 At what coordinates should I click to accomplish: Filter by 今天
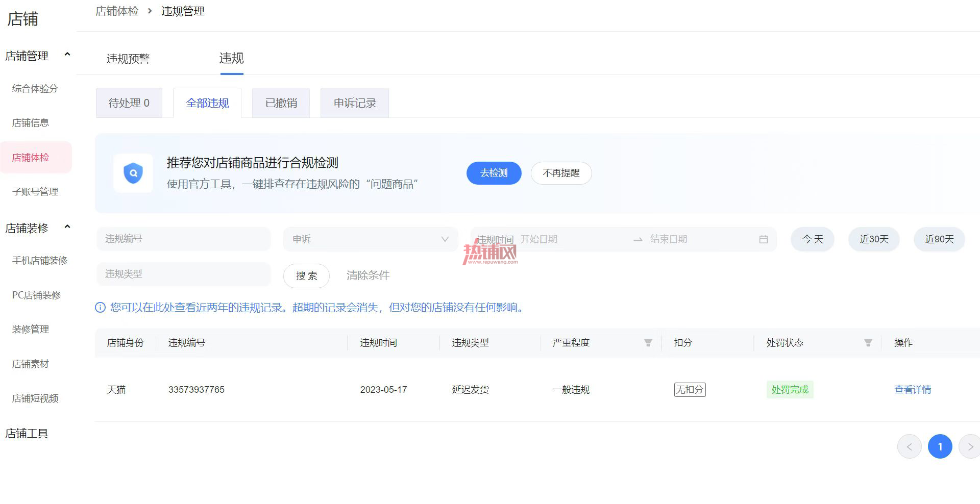pos(813,239)
